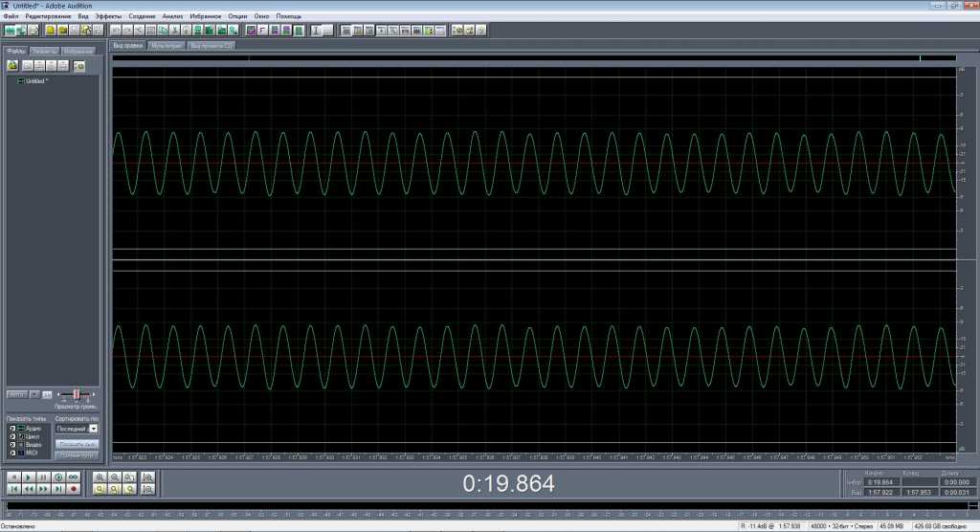Switch to Edit View via toolbar waveform icon
The width and height of the screenshot is (980, 532).
pyautogui.click(x=10, y=30)
